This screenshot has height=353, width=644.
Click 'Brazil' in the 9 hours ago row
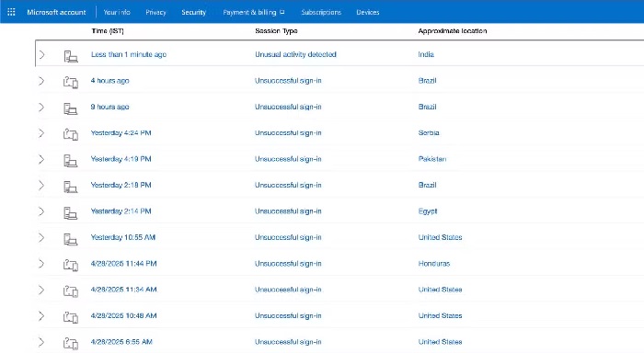[427, 107]
